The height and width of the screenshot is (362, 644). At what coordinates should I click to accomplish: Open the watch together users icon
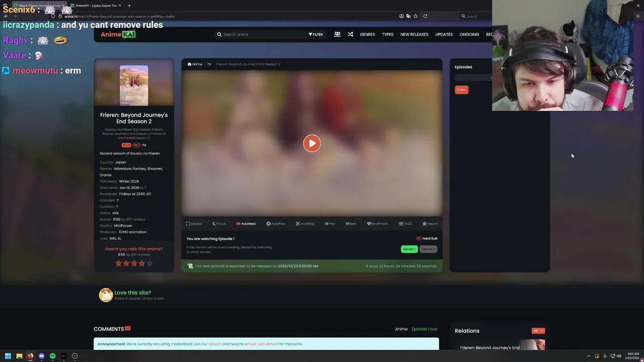click(337, 34)
